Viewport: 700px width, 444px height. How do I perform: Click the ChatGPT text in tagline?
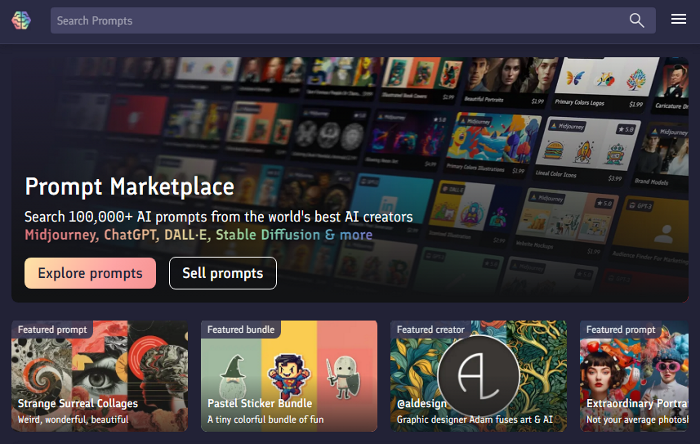tap(132, 235)
